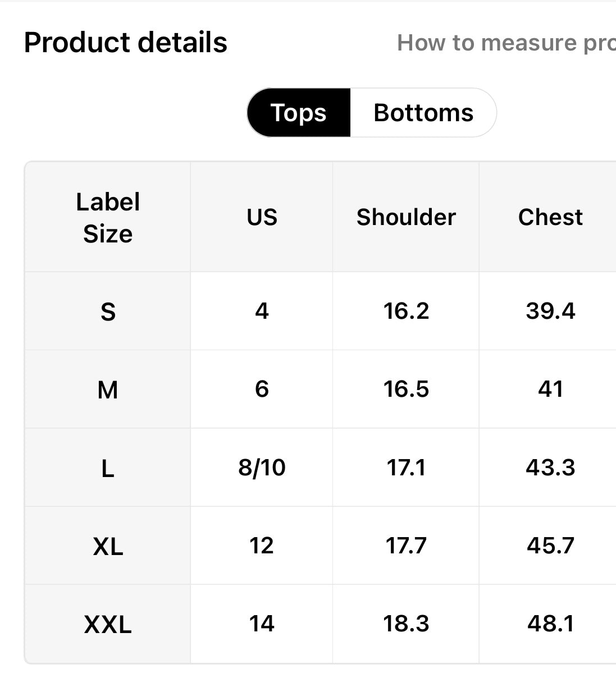Click the chest value 39.4 cell
This screenshot has height=683, width=616.
coord(550,311)
